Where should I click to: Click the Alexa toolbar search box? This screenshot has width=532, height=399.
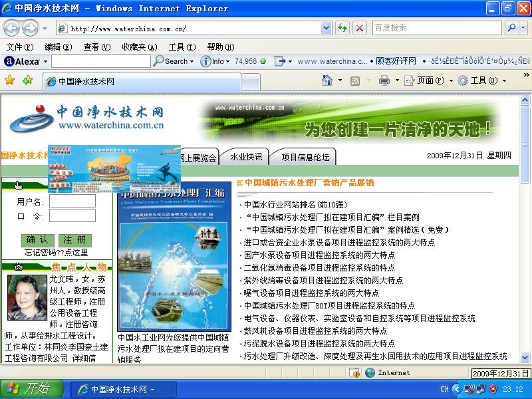pos(101,61)
